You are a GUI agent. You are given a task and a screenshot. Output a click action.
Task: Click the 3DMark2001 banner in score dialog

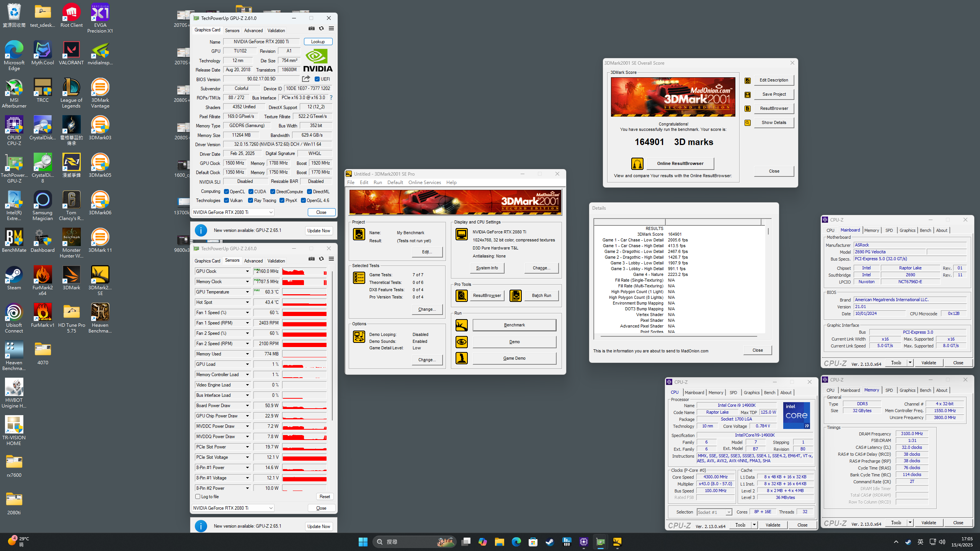[x=673, y=97]
